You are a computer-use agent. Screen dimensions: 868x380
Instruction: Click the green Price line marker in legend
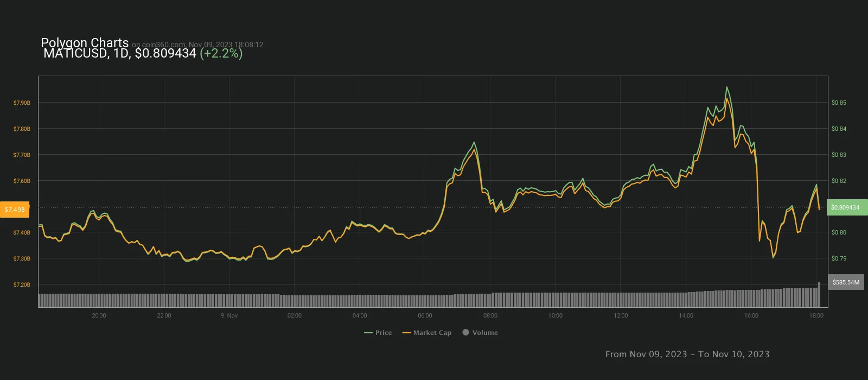[x=368, y=333]
